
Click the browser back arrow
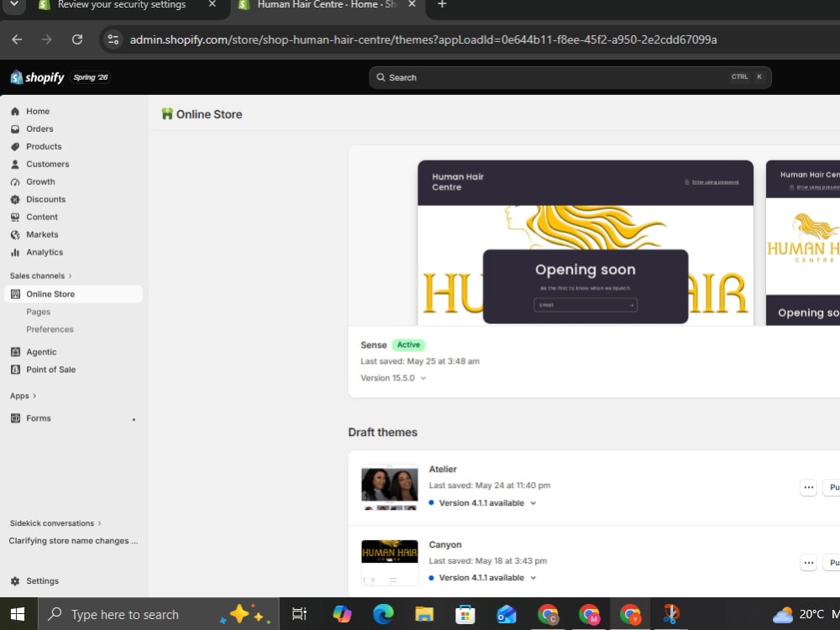17,39
